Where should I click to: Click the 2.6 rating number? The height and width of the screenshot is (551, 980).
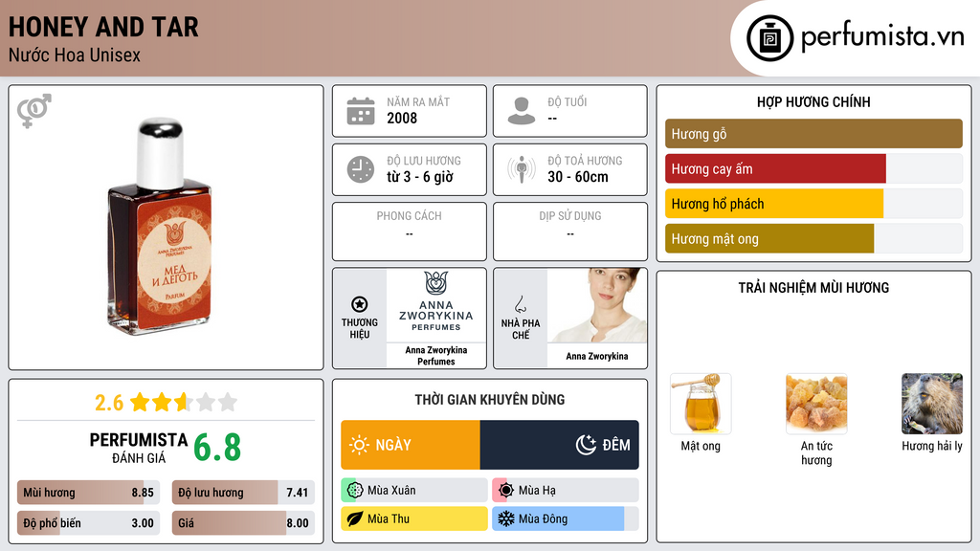click(x=109, y=403)
